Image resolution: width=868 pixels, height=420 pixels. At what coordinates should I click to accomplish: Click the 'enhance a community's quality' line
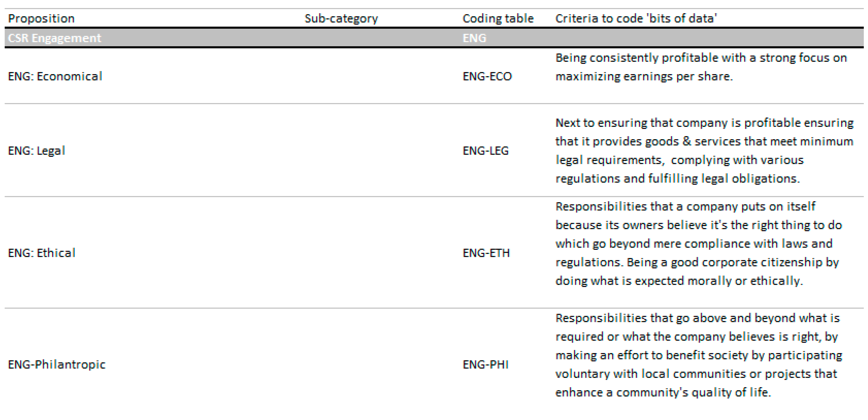coord(663,392)
